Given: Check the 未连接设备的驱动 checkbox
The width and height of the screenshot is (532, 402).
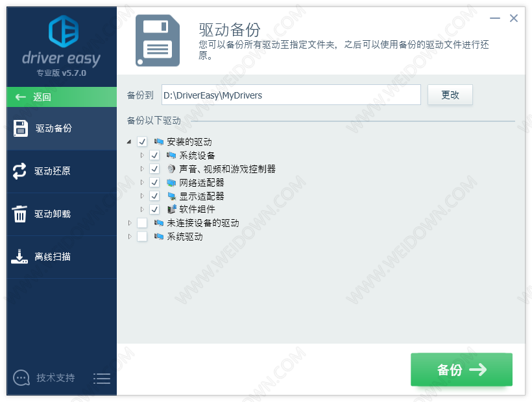Looking at the screenshot, I should tap(142, 222).
